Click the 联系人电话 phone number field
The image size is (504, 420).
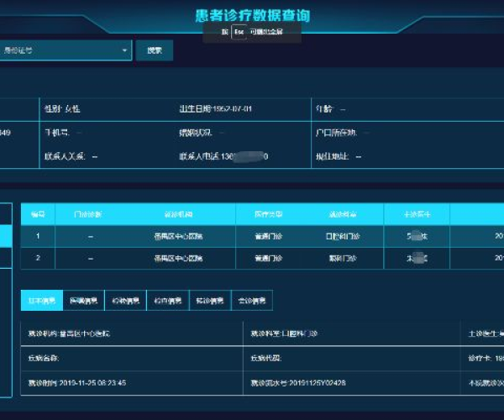click(223, 156)
